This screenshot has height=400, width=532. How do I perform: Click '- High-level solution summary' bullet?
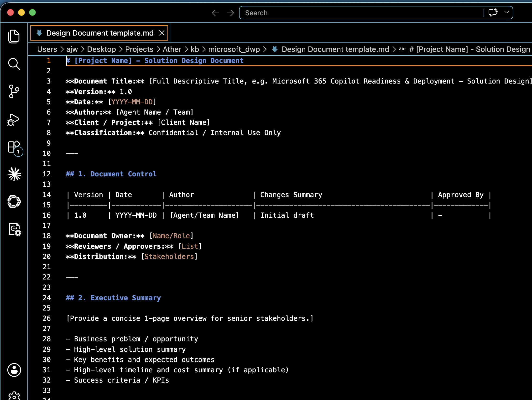[x=126, y=349]
